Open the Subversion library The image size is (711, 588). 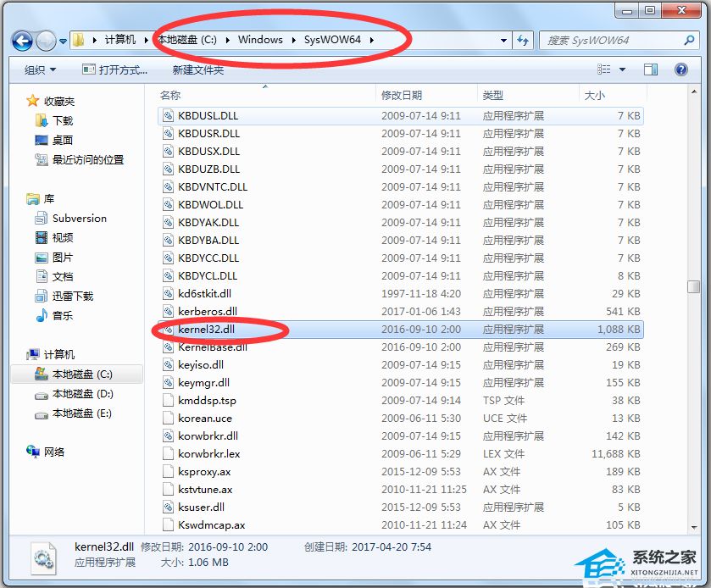pyautogui.click(x=80, y=218)
